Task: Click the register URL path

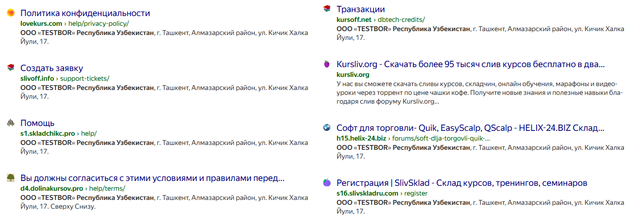Action: 416,193
